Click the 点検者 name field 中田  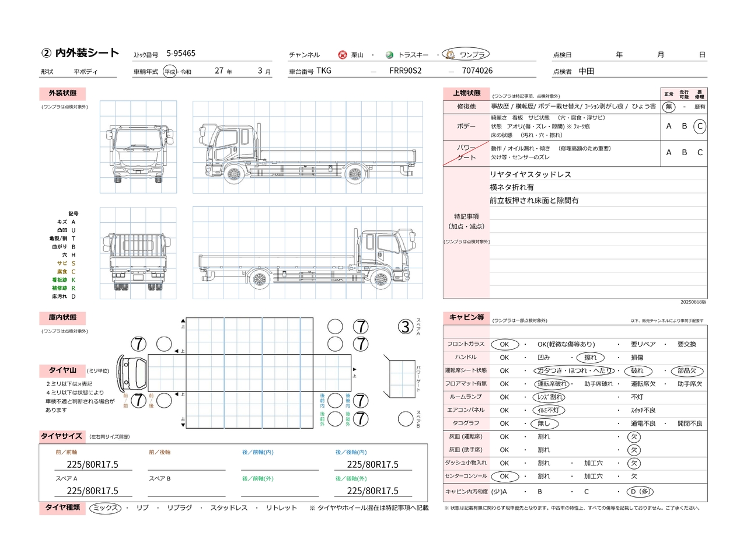click(x=587, y=71)
